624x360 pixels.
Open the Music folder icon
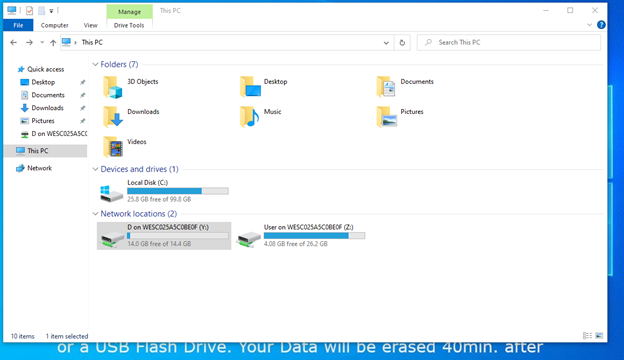(250, 117)
